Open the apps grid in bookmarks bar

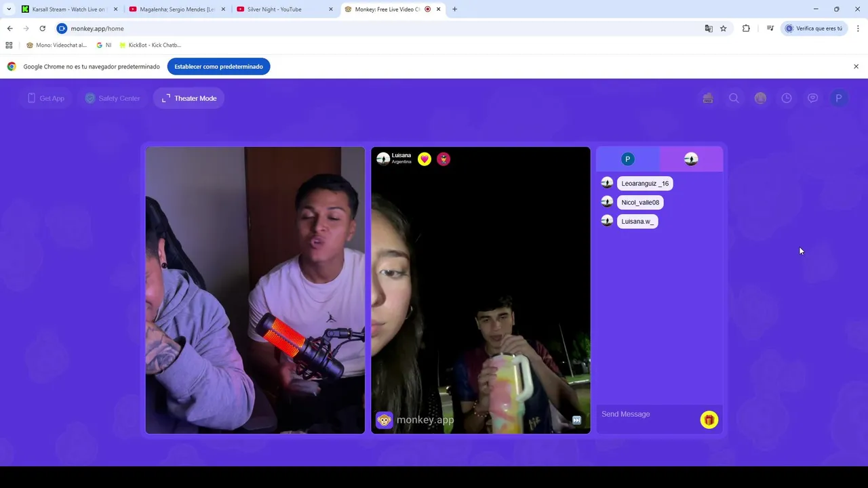tap(9, 45)
